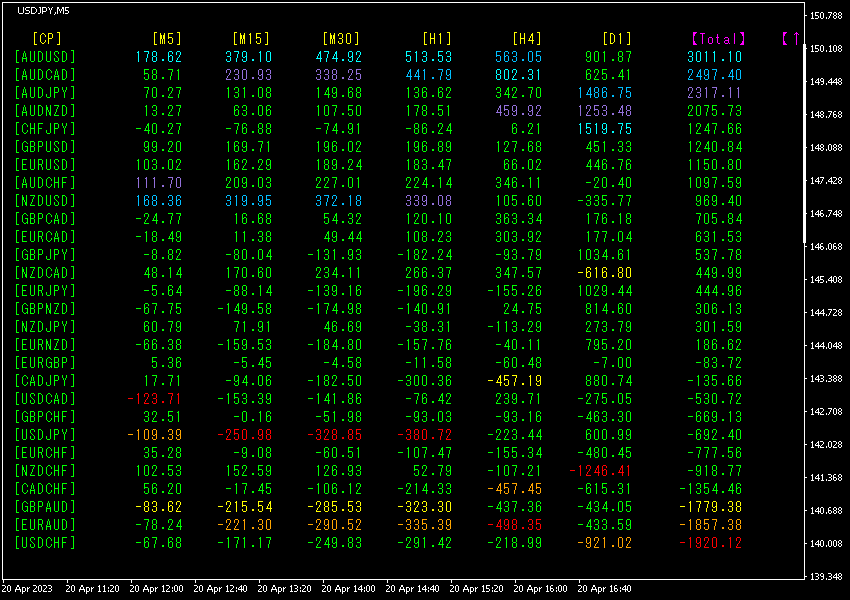Click the yellow NZDCAD D1 value -616.80

(x=604, y=273)
